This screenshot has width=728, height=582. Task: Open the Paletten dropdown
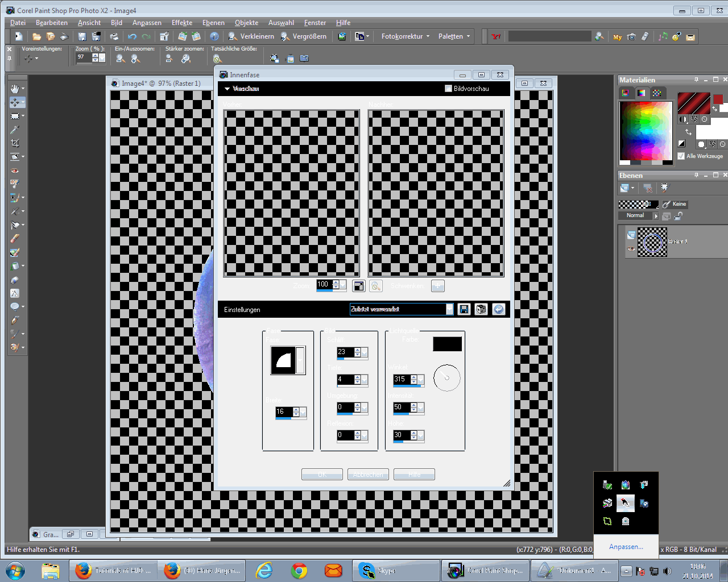click(454, 36)
